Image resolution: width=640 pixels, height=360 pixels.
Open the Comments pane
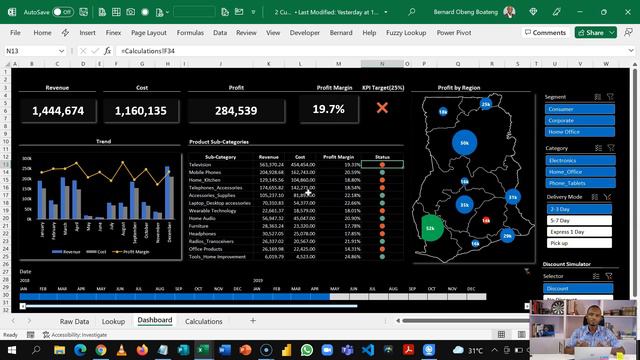545,32
